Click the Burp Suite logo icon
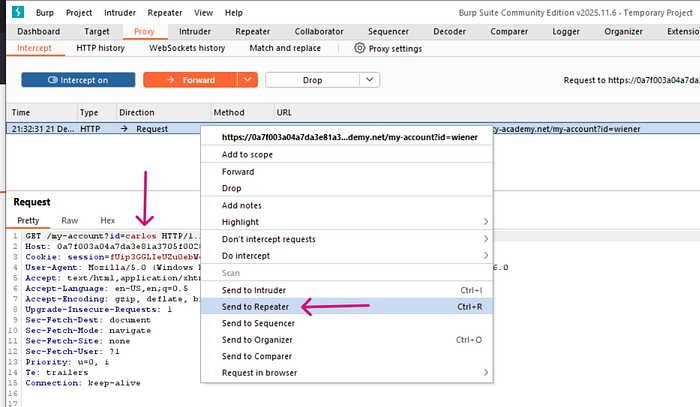The height and width of the screenshot is (407, 700). pyautogui.click(x=18, y=12)
